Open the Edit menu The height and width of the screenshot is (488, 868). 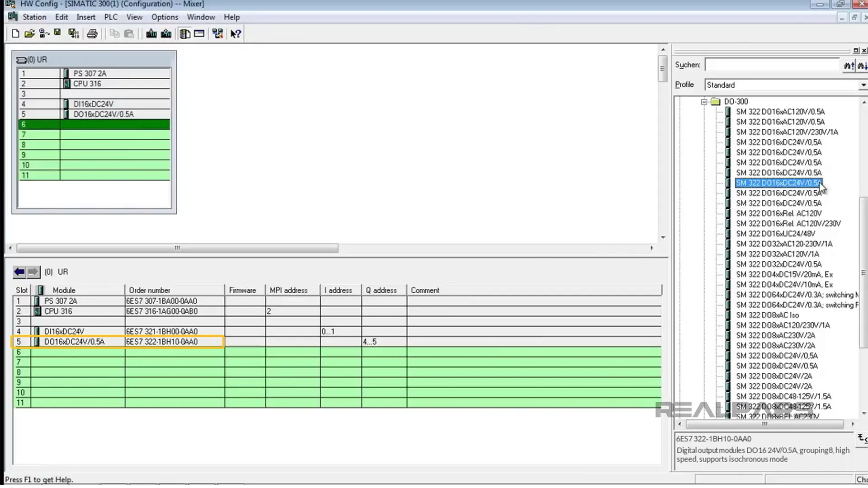tap(61, 17)
